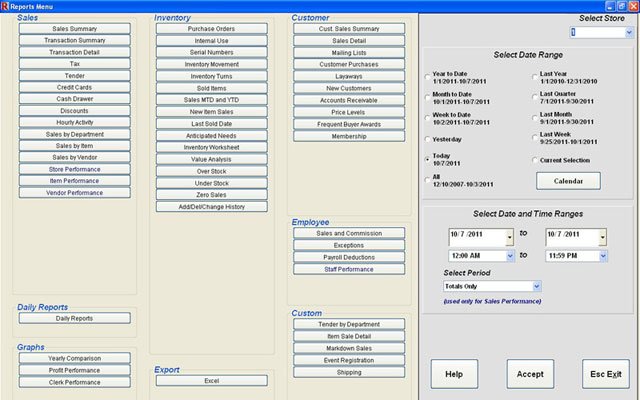The height and width of the screenshot is (400, 640).
Task: Expand the Select Period Totals Only dropdown
Action: 537,286
